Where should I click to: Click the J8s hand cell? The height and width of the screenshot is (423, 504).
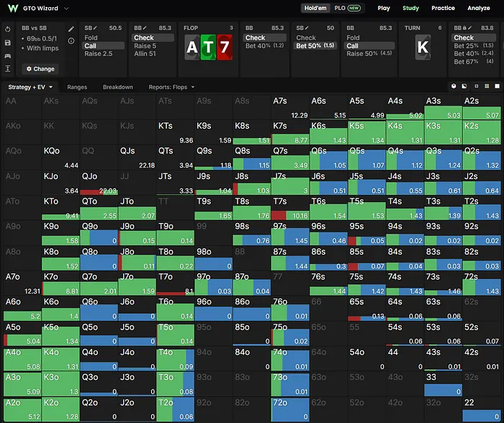click(252, 183)
